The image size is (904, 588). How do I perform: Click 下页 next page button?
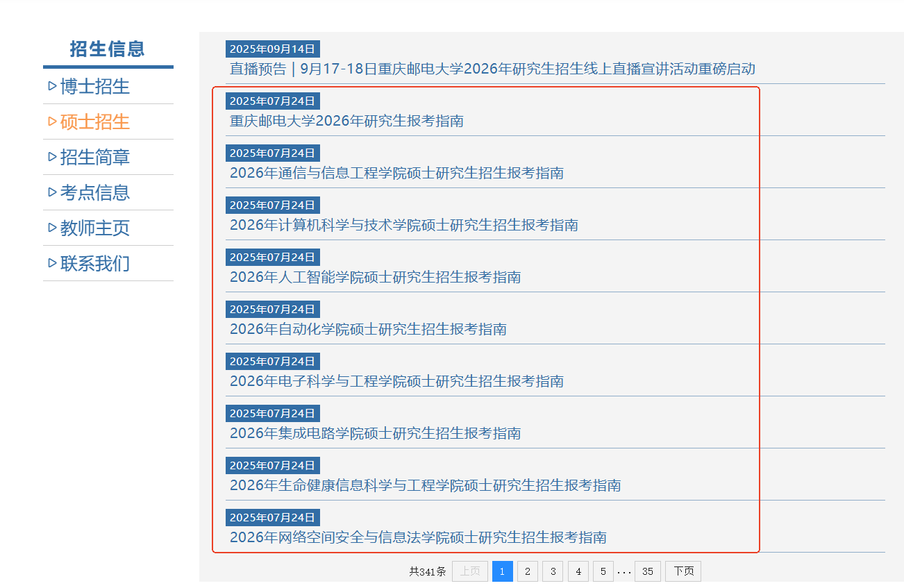(683, 571)
